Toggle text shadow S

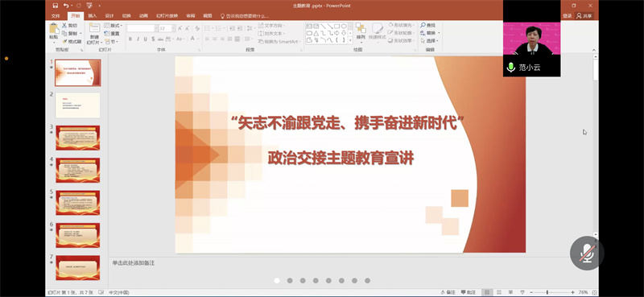coord(153,39)
